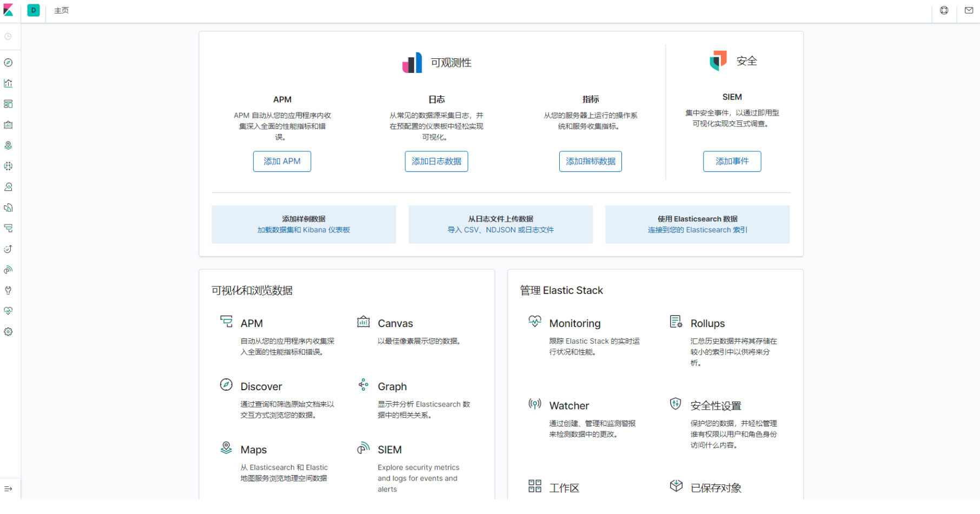The width and height of the screenshot is (980, 514).
Task: Open APM card icon under 可视化和浏览数据
Action: click(x=226, y=321)
